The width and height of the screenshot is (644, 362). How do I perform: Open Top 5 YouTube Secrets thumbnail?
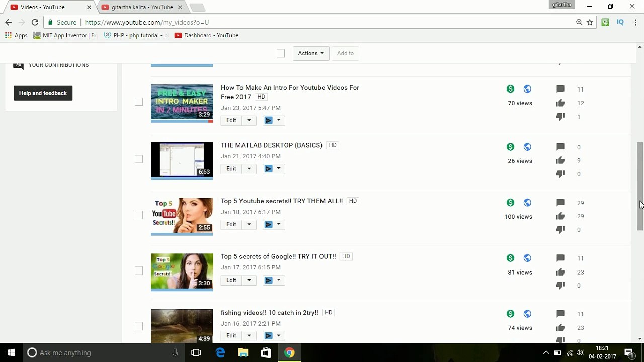[182, 216]
